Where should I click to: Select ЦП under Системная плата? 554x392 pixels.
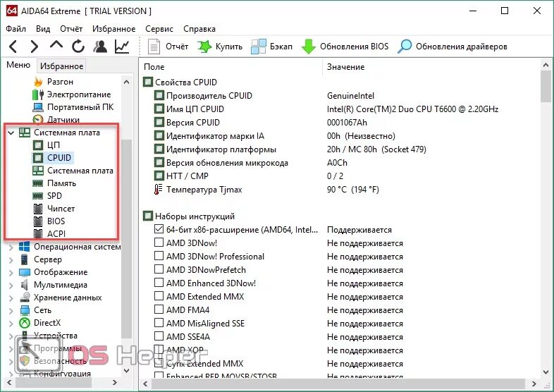click(x=54, y=145)
